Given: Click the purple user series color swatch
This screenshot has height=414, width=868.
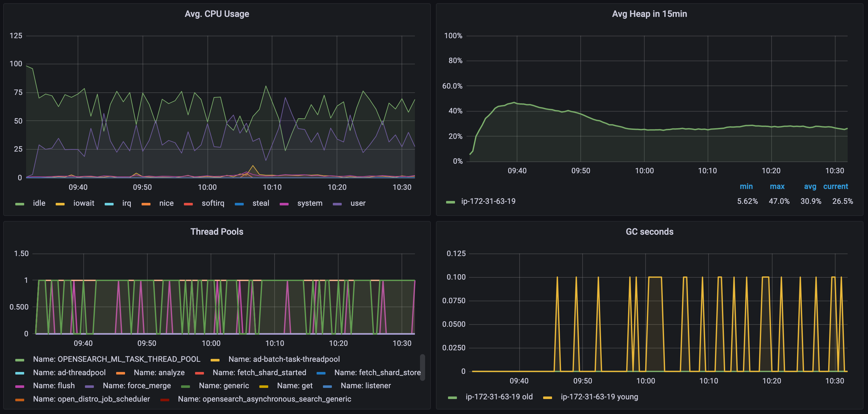Looking at the screenshot, I should (x=337, y=204).
